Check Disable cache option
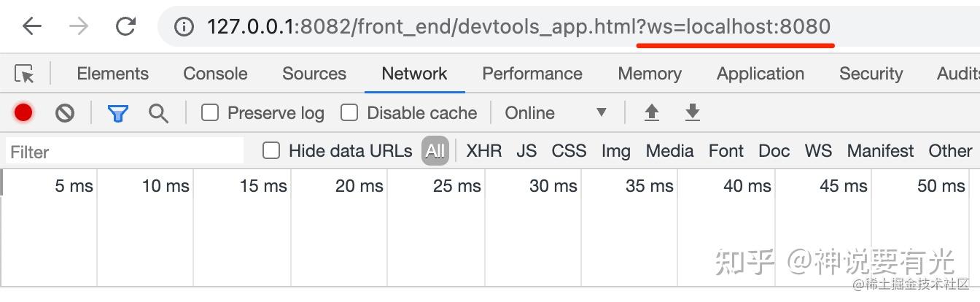 pos(350,112)
